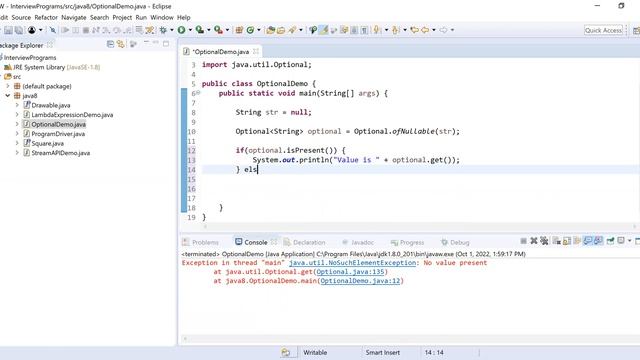Image resolution: width=640 pixels, height=360 pixels.
Task: Expand the StreamAPIDemo.java tree node
Action: click(17, 153)
